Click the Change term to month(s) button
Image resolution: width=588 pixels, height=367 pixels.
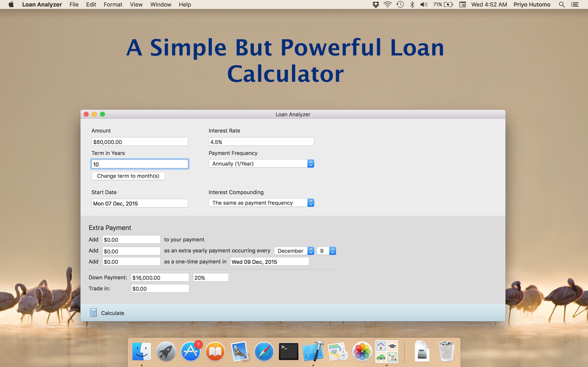click(x=128, y=176)
